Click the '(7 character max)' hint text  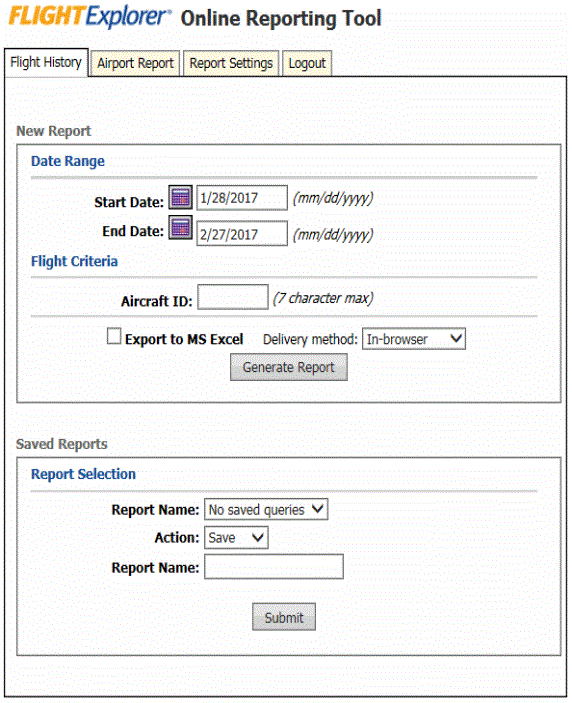[323, 298]
